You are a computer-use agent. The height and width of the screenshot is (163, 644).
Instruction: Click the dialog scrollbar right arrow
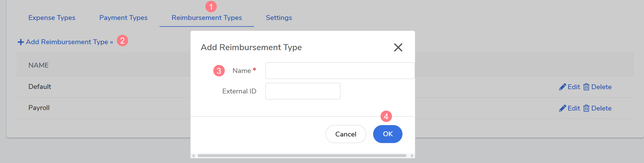point(412,156)
